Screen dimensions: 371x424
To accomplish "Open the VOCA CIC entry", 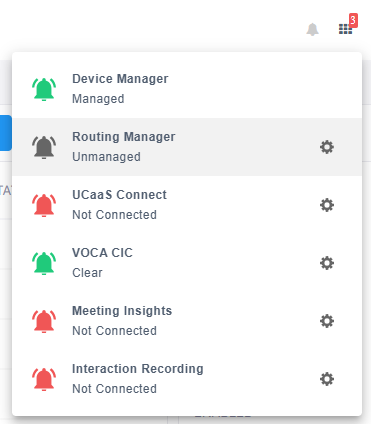I will click(x=187, y=263).
